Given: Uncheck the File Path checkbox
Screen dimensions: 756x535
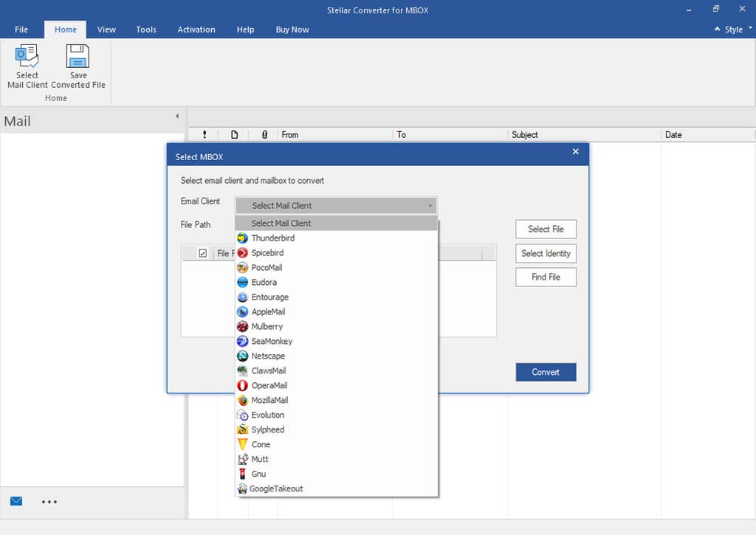Looking at the screenshot, I should pos(202,252).
